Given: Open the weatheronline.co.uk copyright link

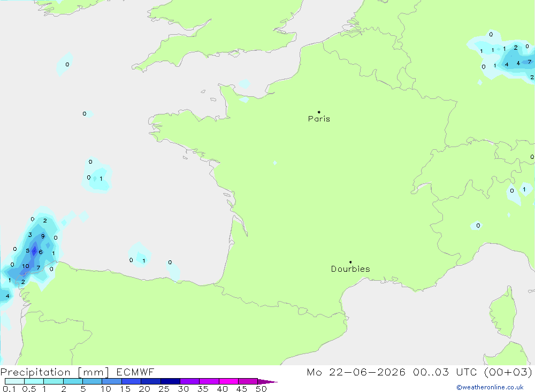Looking at the screenshot, I should [x=490, y=387].
